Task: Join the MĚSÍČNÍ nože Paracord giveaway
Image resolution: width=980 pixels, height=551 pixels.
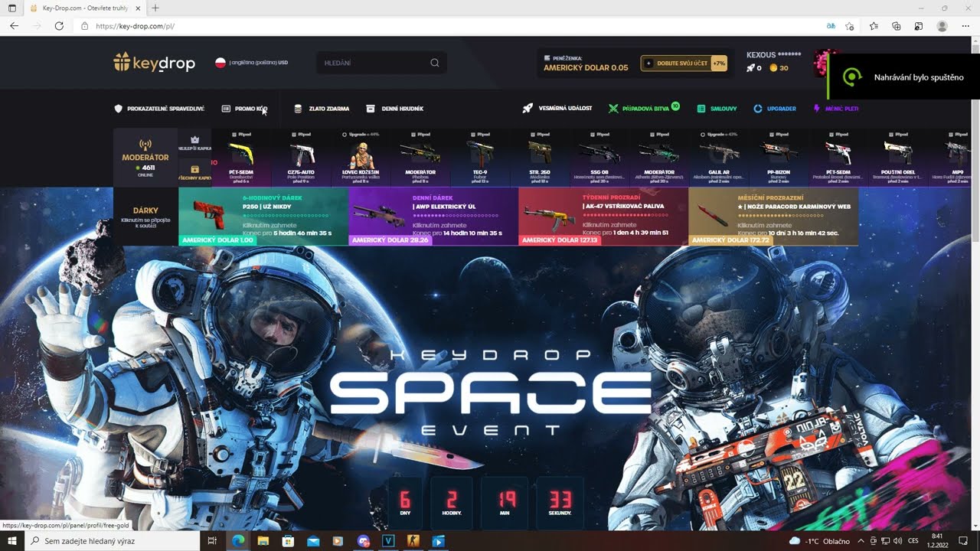Action: pos(773,217)
